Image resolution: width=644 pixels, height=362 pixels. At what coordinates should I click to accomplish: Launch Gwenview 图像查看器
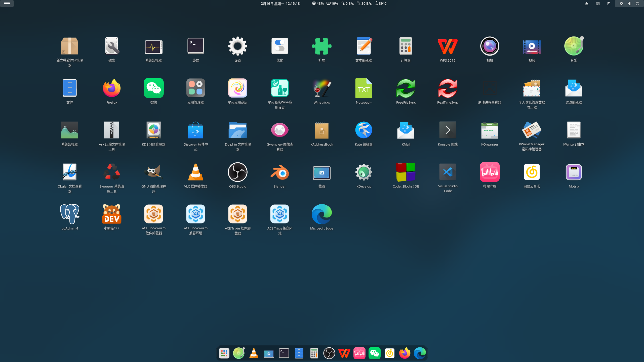(x=280, y=130)
